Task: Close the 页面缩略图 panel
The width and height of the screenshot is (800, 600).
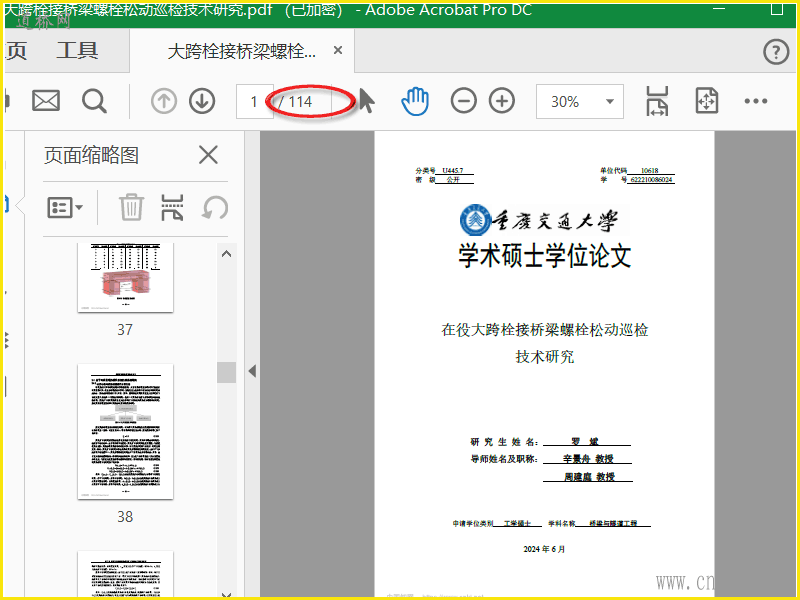Action: 208,155
